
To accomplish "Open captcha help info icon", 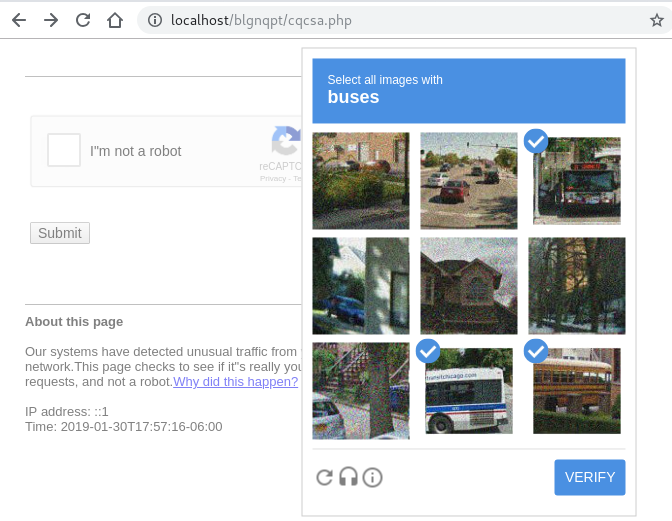I will coord(372,477).
